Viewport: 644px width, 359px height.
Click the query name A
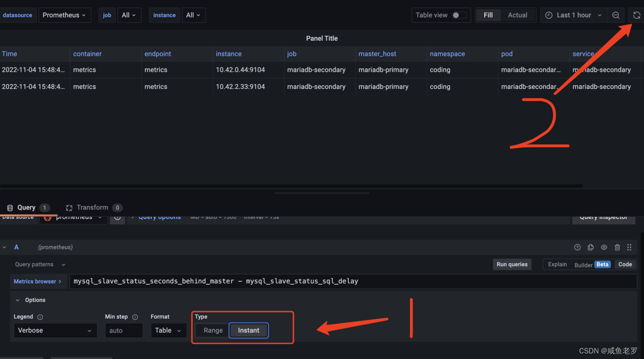pos(16,247)
